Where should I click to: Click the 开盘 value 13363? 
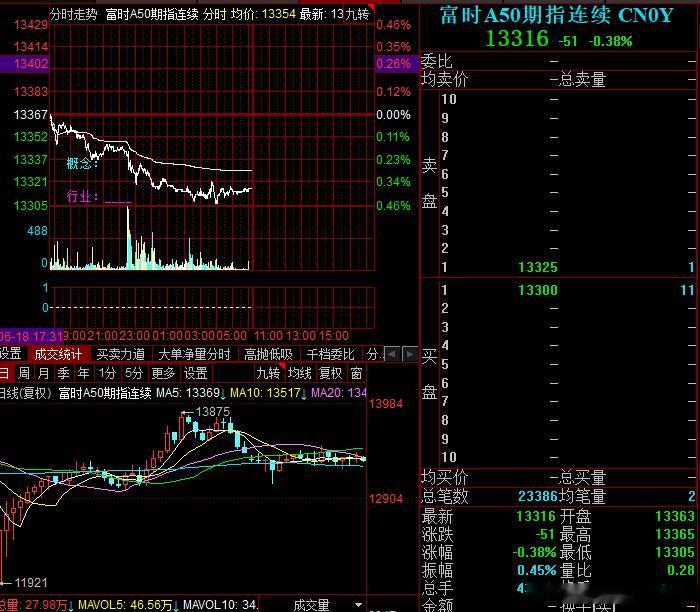click(x=675, y=516)
